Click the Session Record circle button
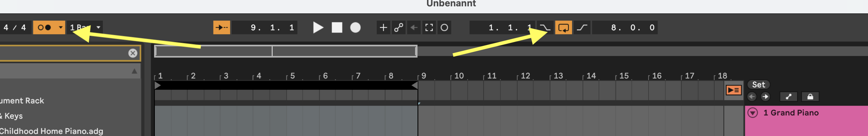The image size is (868, 136). point(444,27)
